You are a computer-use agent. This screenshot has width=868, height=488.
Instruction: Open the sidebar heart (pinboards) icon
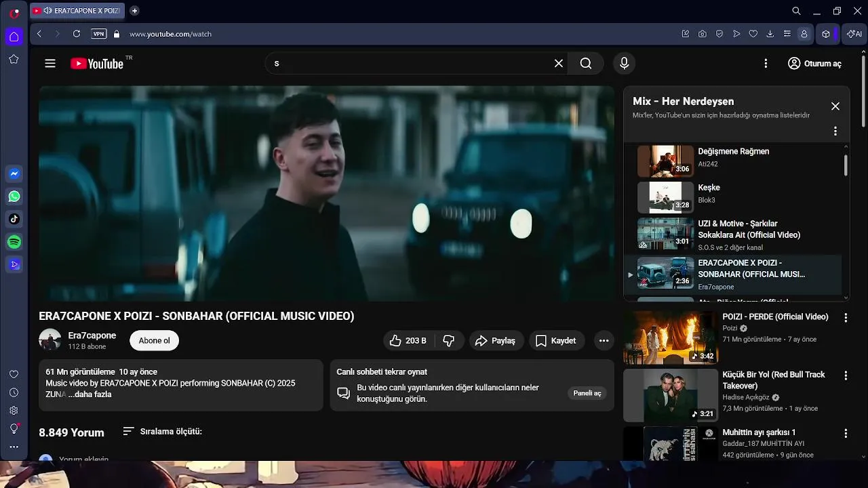tap(14, 374)
